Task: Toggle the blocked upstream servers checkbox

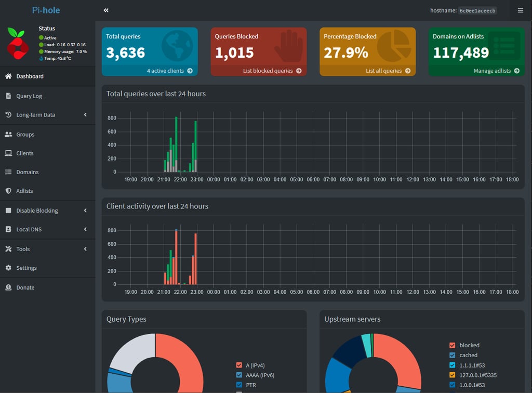Action: (x=453, y=345)
